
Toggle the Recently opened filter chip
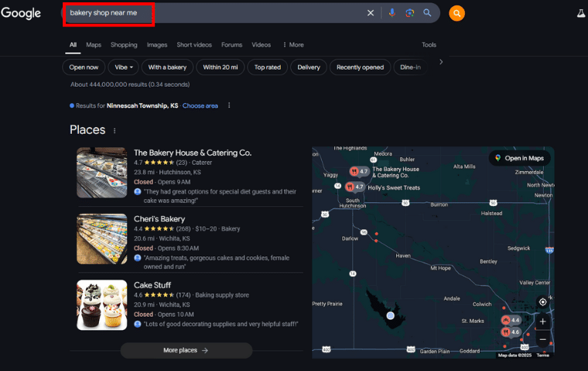coord(360,67)
